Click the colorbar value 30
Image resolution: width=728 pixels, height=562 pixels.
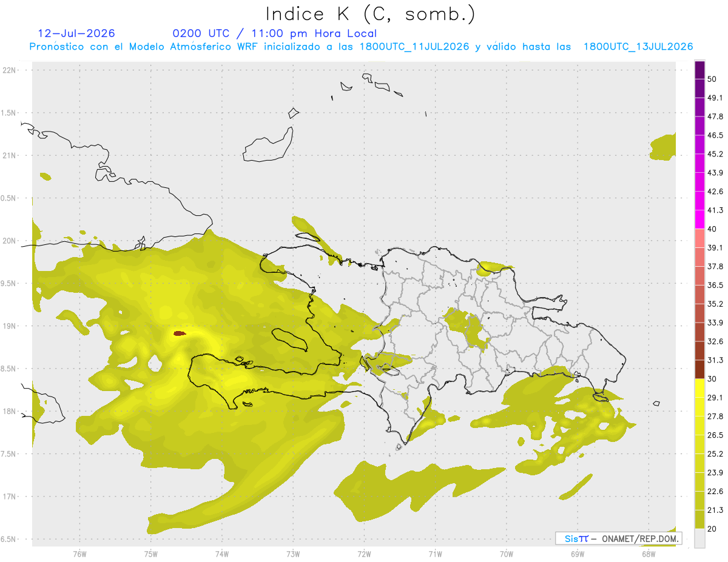pyautogui.click(x=712, y=379)
